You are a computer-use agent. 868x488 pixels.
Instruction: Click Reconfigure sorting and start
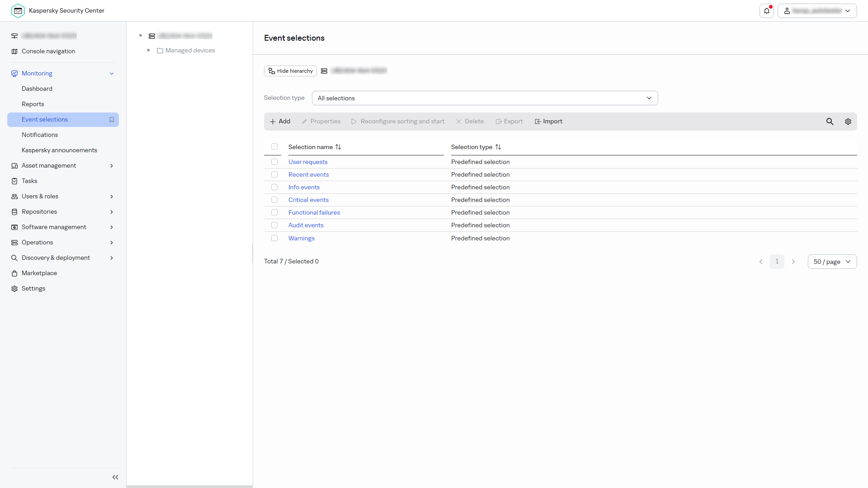click(398, 122)
